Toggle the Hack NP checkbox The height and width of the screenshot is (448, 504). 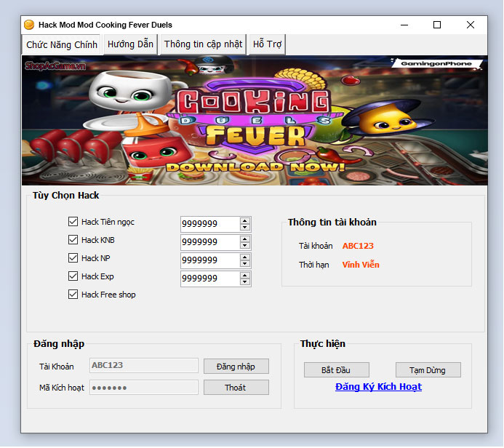73,258
